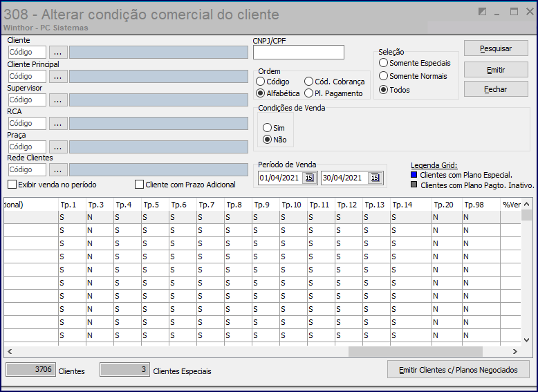The width and height of the screenshot is (538, 392).
Task: Focus the Cliente Código field
Action: tap(27, 53)
